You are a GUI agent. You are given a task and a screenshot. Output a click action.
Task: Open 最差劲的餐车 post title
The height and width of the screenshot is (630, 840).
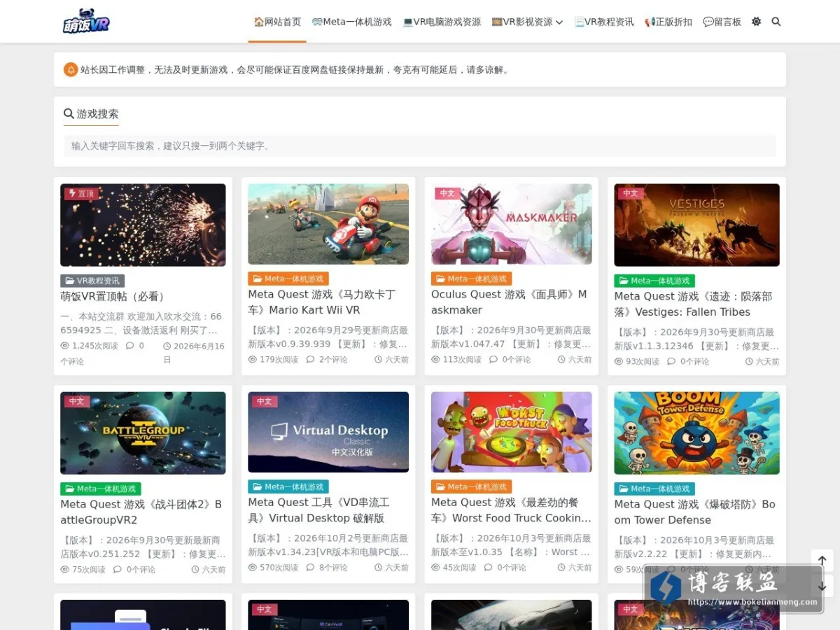coord(511,510)
